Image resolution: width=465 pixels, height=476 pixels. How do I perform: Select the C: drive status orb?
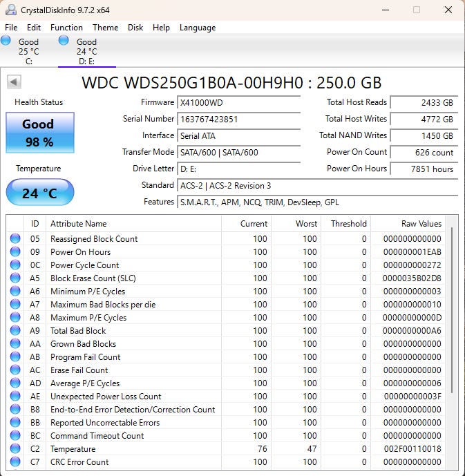6,41
